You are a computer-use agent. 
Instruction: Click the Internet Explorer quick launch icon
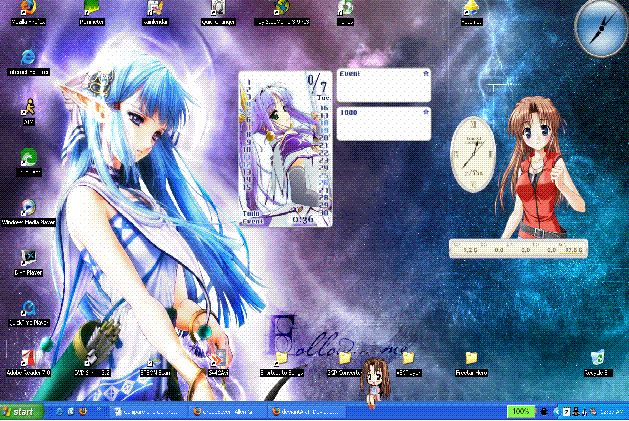point(59,412)
